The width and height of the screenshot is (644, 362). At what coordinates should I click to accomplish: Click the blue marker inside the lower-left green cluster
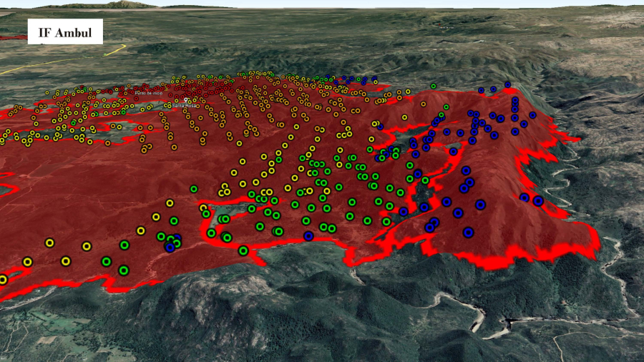pos(170,246)
